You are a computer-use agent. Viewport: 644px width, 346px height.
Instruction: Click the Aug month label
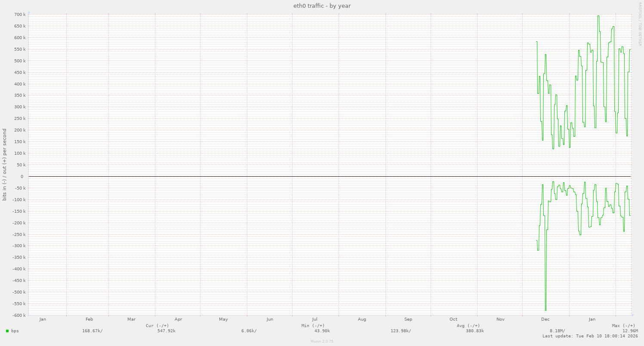[x=362, y=319]
